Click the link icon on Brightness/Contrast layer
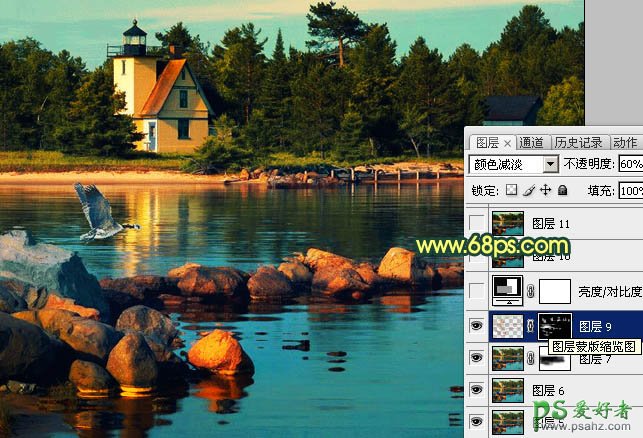This screenshot has height=438, width=643. pyautogui.click(x=531, y=292)
